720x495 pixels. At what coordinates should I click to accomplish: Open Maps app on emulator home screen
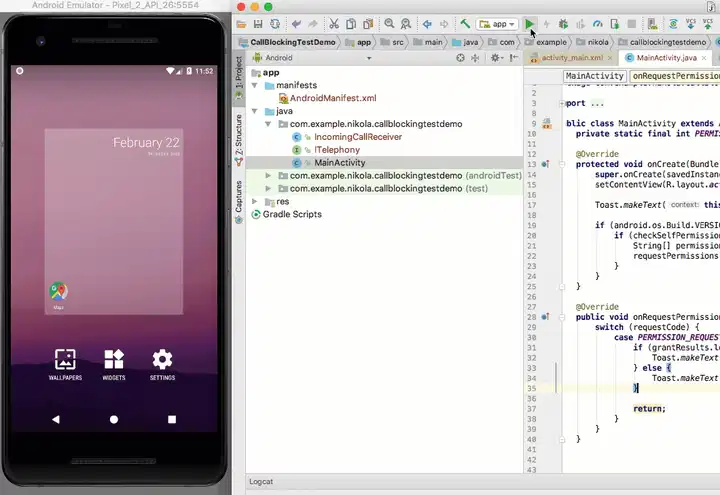(x=58, y=292)
